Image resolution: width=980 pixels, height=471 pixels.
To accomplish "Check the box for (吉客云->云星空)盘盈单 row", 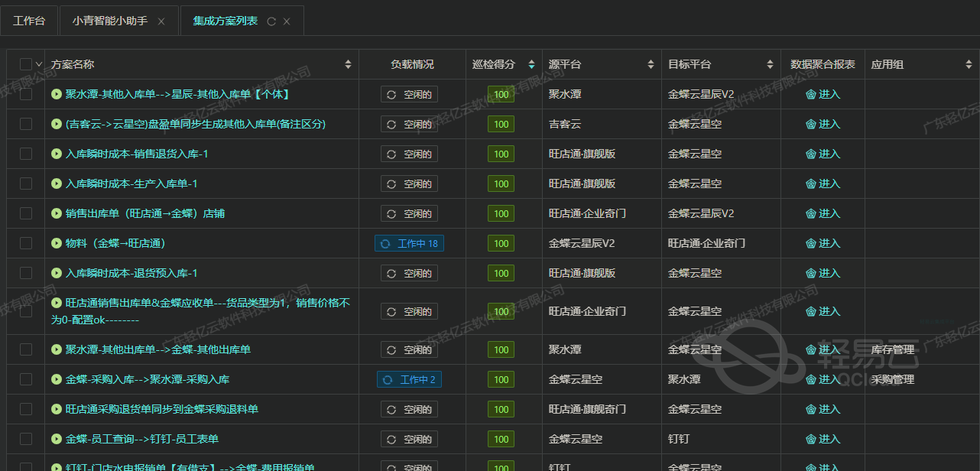I will tap(26, 124).
